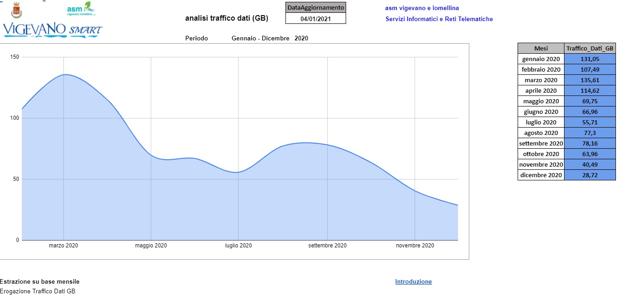Click the Traffico_Dati_GB column header
This screenshot has width=644, height=308.
589,48
